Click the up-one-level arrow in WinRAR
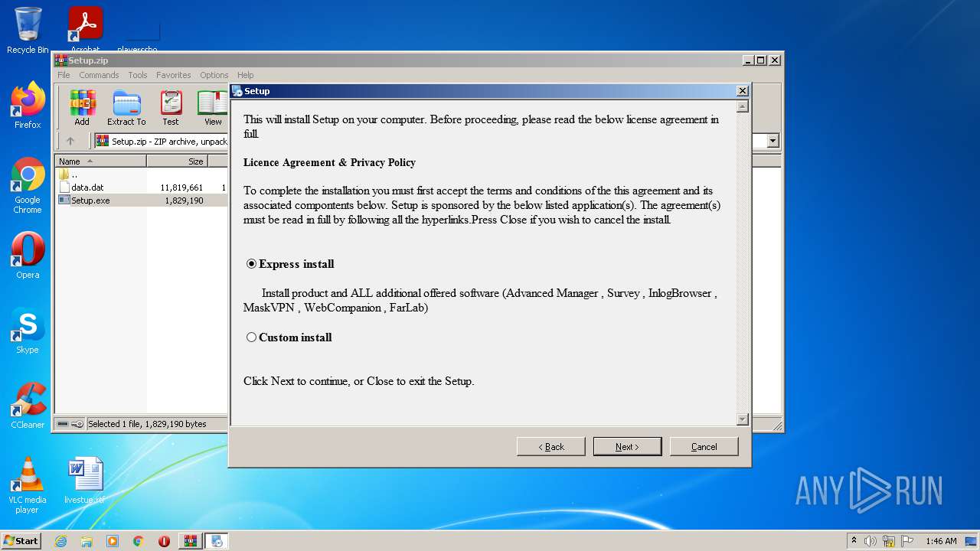980x551 pixels. tap(70, 141)
